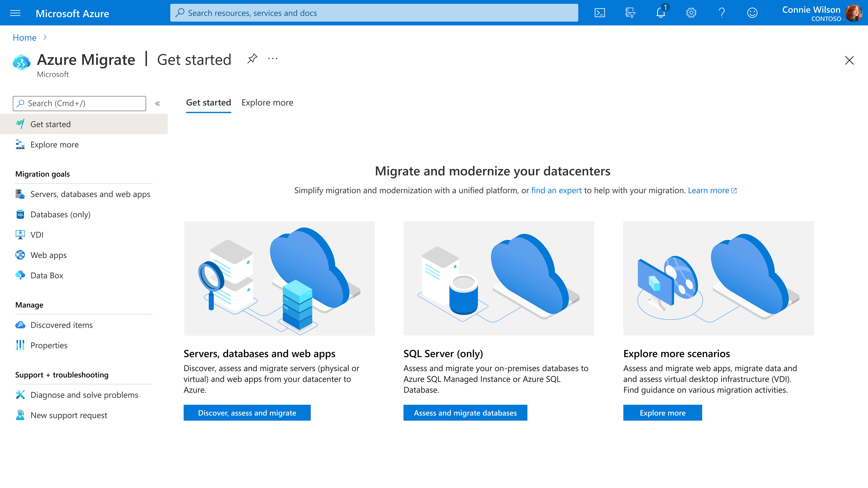Click the sidebar Search (Cmd+/) field

80,103
